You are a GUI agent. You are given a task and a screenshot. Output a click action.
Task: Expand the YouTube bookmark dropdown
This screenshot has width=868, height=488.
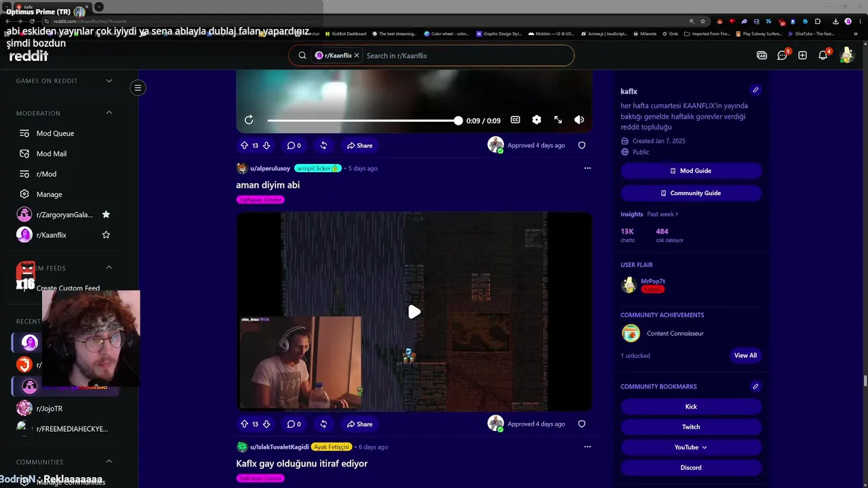[x=691, y=447]
